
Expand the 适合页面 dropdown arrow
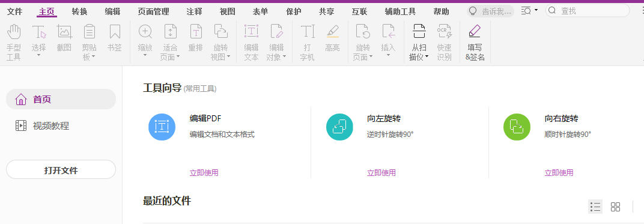(x=178, y=57)
